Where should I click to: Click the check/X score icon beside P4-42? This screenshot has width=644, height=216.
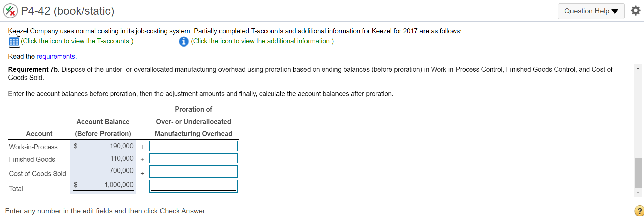coord(10,10)
